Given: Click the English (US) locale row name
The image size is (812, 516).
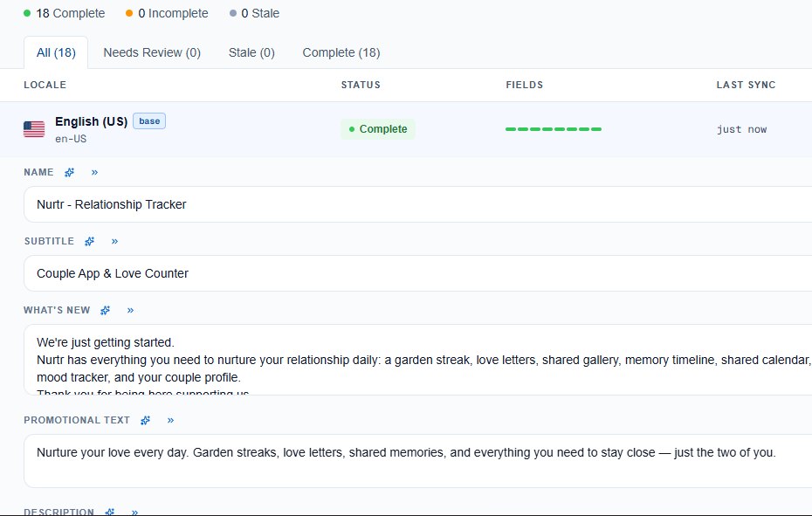Looking at the screenshot, I should pyautogui.click(x=91, y=121).
